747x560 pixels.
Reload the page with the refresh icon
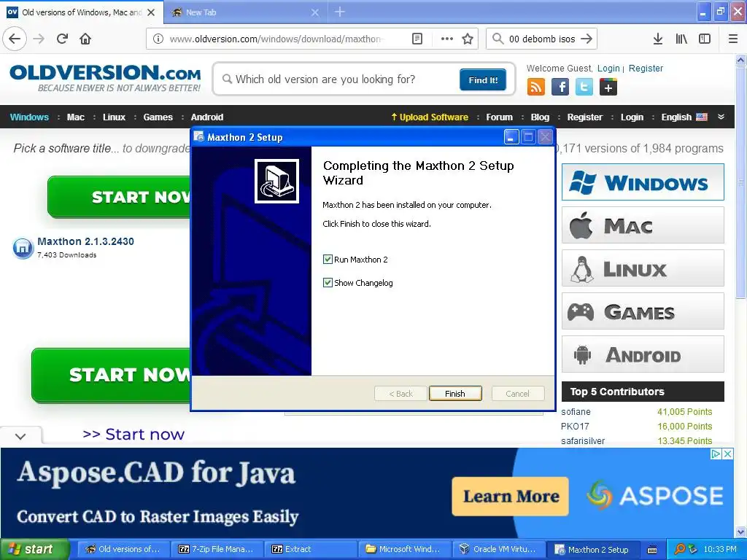point(63,39)
